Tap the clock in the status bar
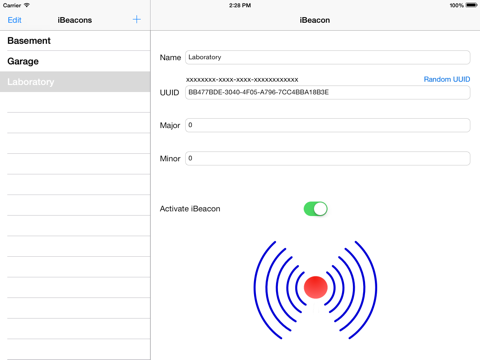The height and width of the screenshot is (360, 480). (x=240, y=5)
